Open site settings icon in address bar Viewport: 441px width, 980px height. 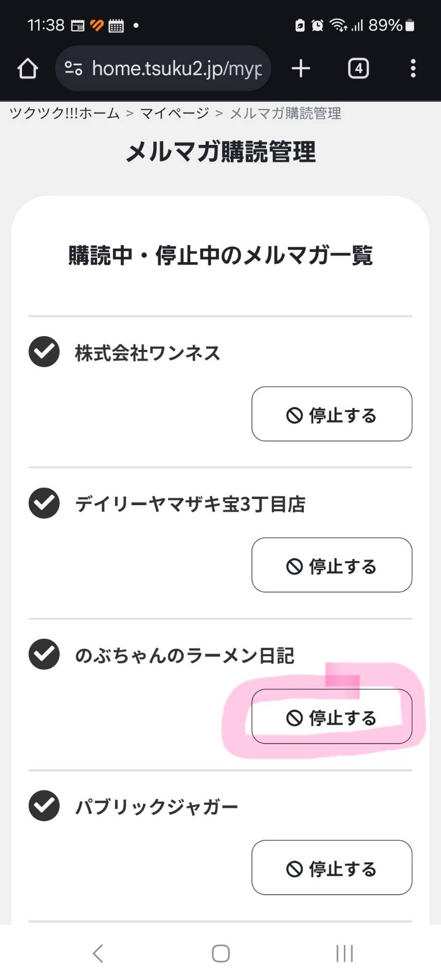[x=74, y=68]
